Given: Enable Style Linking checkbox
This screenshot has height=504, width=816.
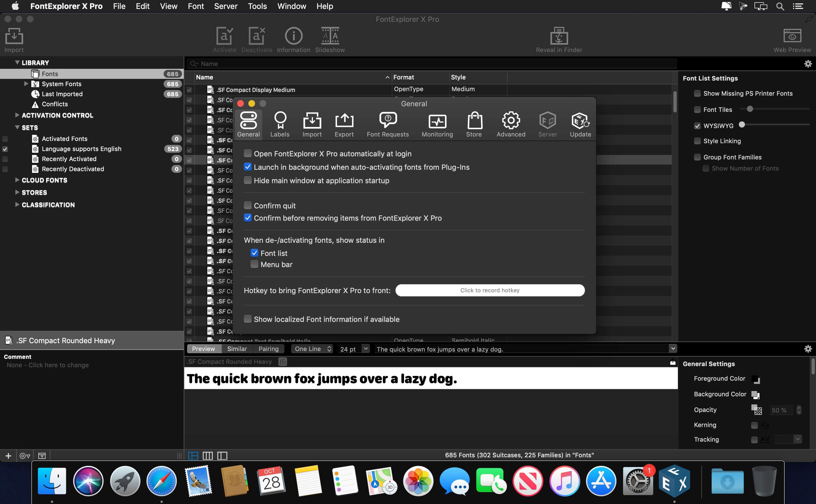Looking at the screenshot, I should (x=697, y=141).
